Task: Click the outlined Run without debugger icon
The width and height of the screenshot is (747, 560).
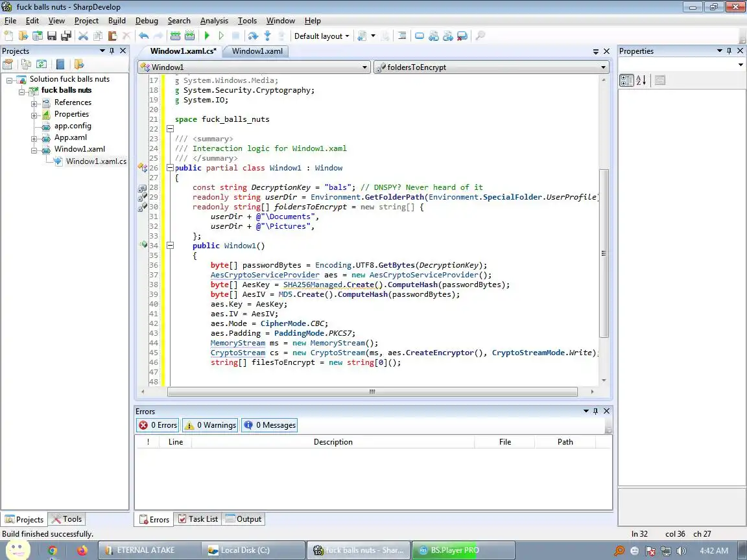Action: click(x=221, y=36)
